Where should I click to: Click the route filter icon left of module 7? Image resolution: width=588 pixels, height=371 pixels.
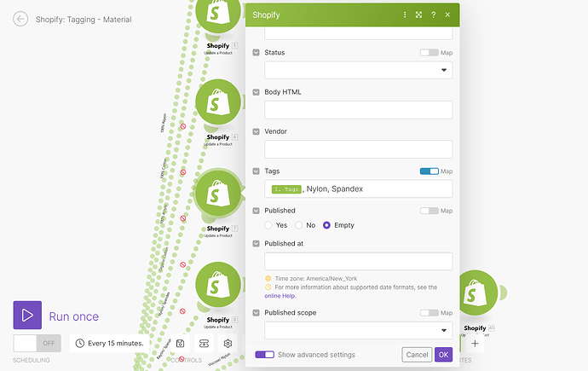click(x=183, y=218)
